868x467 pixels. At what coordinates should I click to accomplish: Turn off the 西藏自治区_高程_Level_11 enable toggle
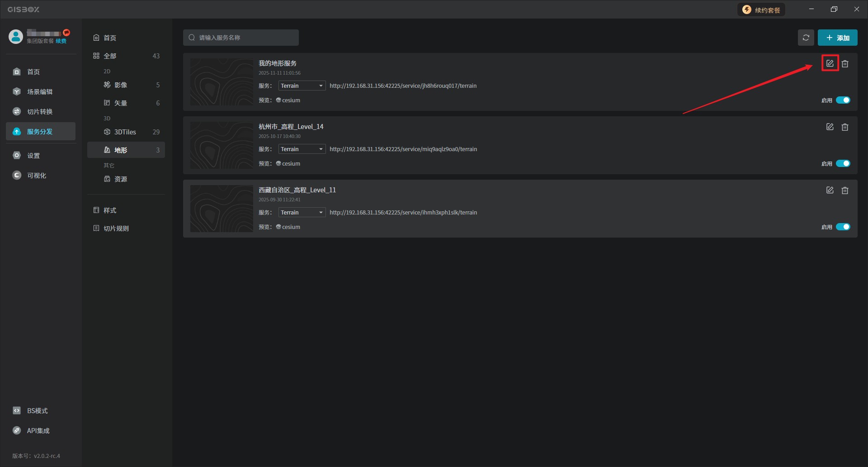(843, 227)
